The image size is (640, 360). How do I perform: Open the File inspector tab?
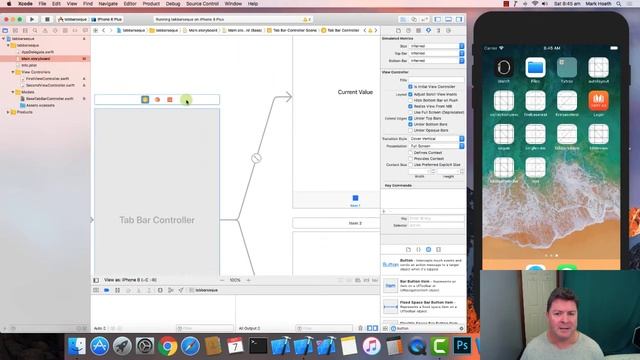tap(398, 31)
